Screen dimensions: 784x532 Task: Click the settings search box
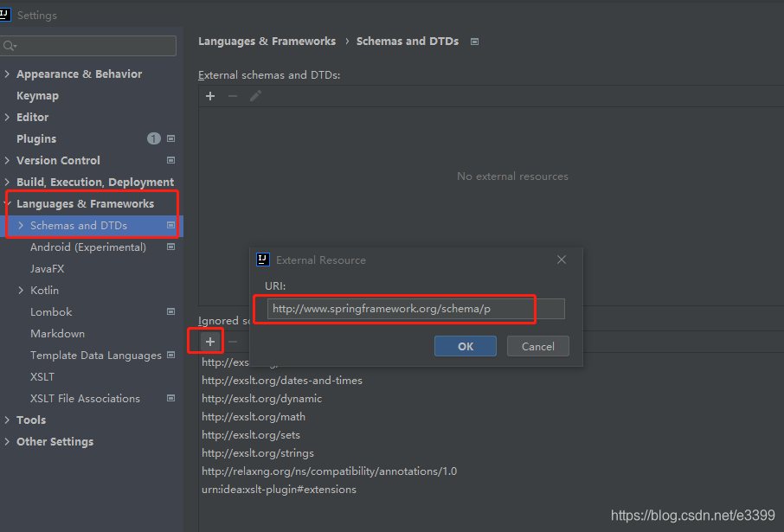[x=88, y=46]
